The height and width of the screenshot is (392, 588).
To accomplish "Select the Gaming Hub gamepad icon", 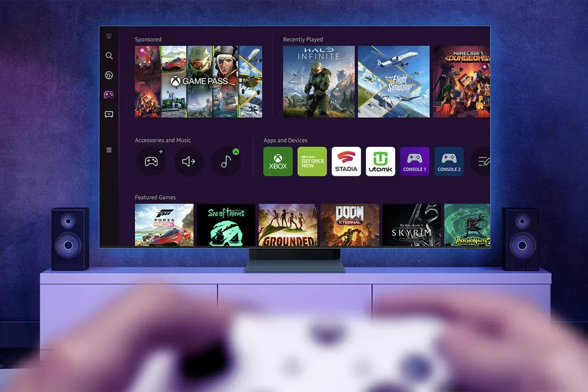I will pos(109,94).
